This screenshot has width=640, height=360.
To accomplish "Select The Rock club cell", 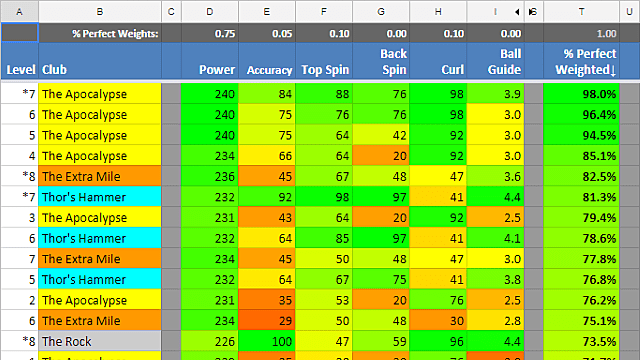I will [x=100, y=341].
